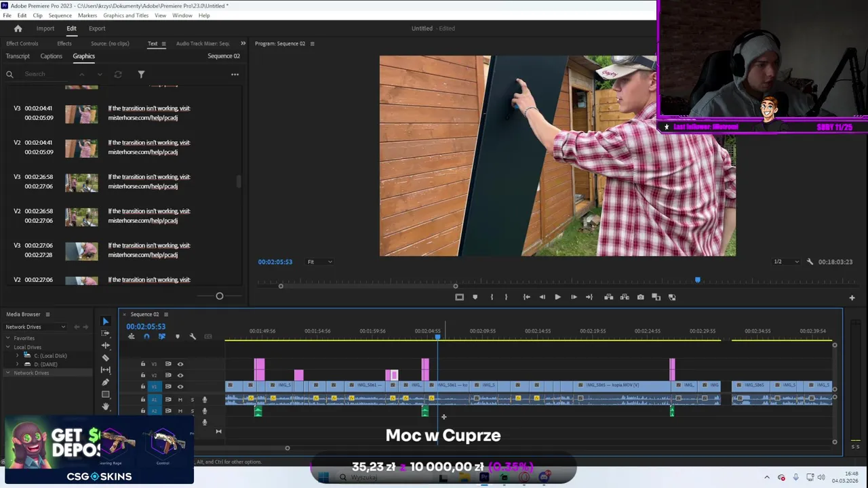Click the timeline wrench settings icon
The height and width of the screenshot is (488, 868).
pos(193,336)
